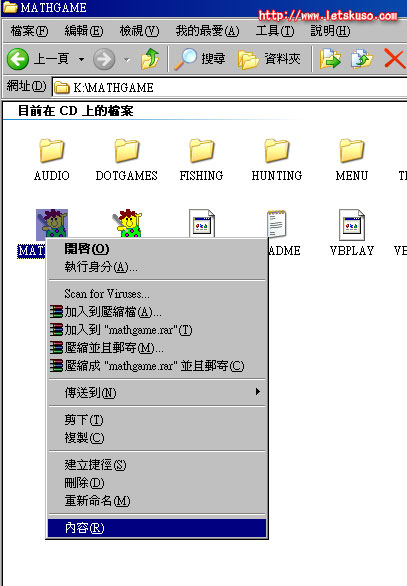Select the VBPLAY file
This screenshot has width=407, height=586.
tap(352, 232)
